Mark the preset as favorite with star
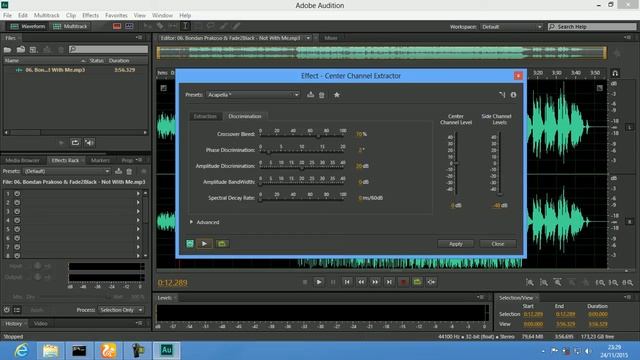Screen dimensions: 640x360 pos(337,95)
